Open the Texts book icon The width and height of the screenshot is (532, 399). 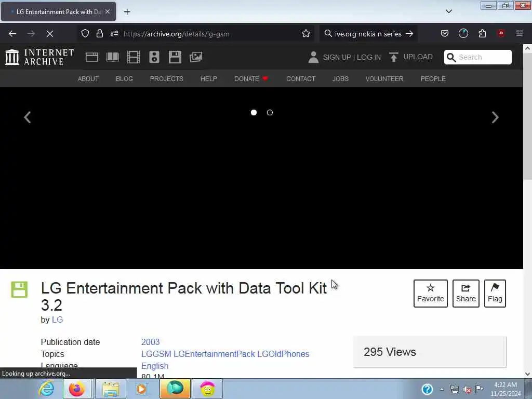[x=113, y=57]
